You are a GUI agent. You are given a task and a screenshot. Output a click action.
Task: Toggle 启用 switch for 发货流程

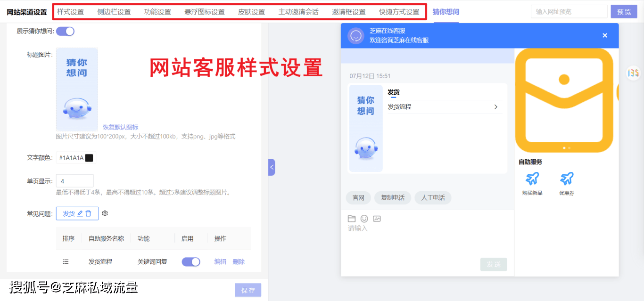[x=191, y=262]
